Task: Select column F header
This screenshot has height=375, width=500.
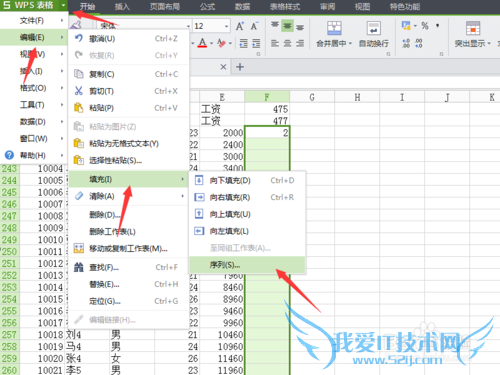Action: pyautogui.click(x=267, y=97)
